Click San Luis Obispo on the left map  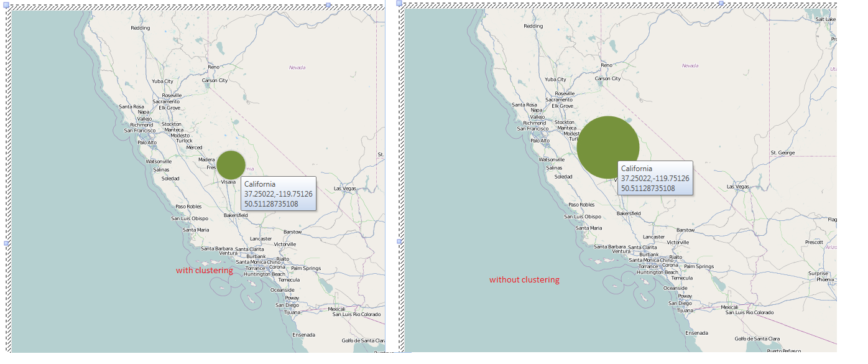point(190,218)
